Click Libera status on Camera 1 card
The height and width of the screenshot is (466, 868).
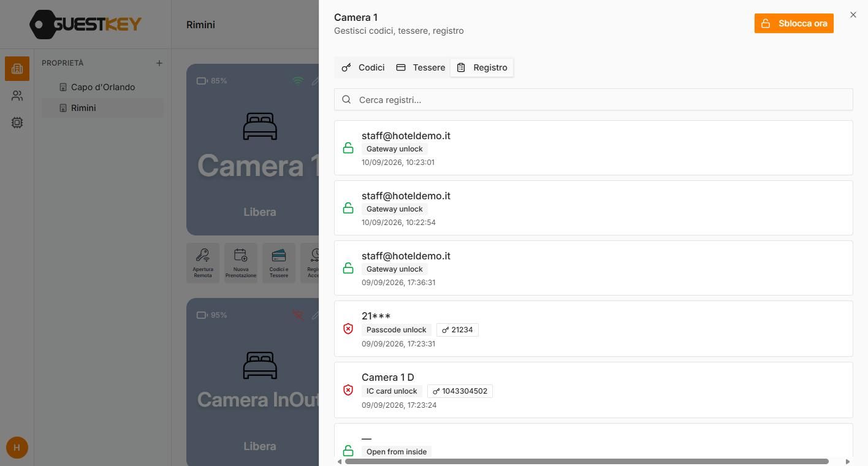tap(260, 212)
